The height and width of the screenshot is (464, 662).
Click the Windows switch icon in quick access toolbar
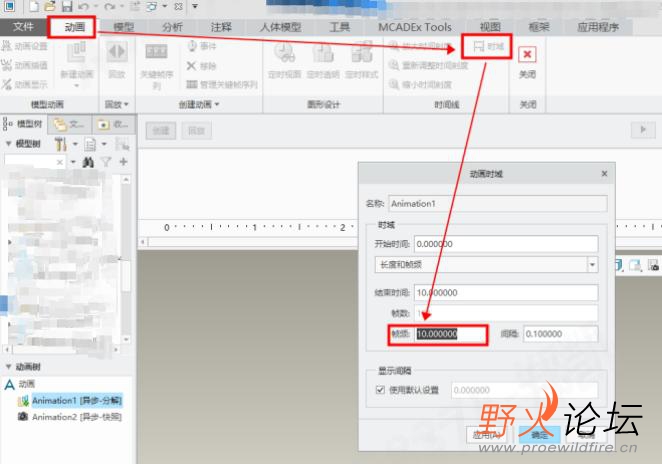152,6
